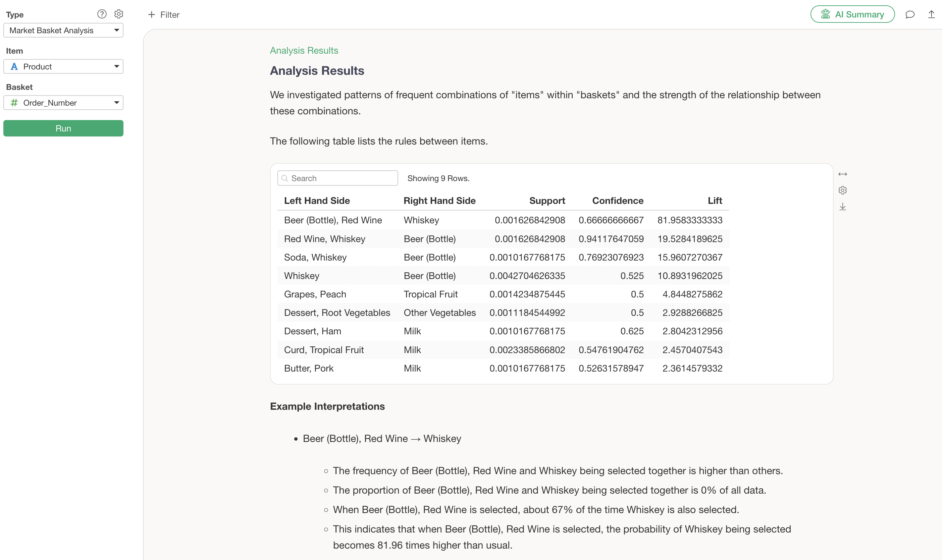Image resolution: width=942 pixels, height=560 pixels.
Task: Click the Analysis Results green link
Action: point(304,51)
